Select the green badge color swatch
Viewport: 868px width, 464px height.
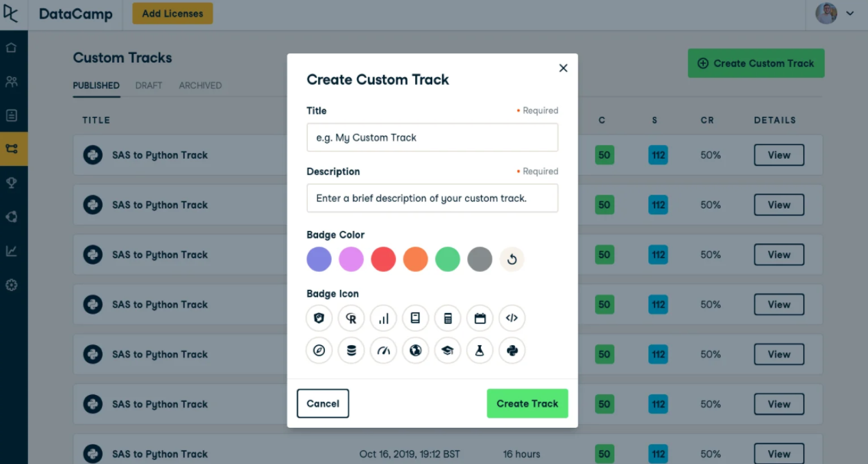447,259
